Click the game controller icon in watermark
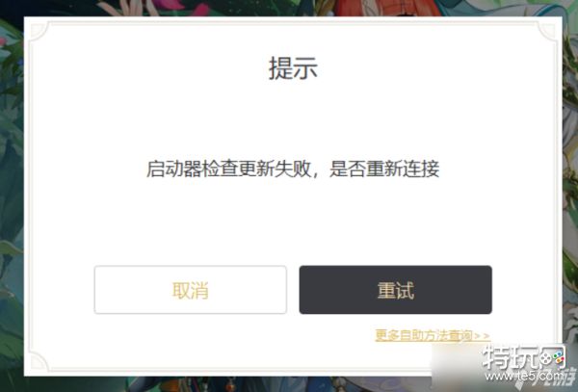 552,357
